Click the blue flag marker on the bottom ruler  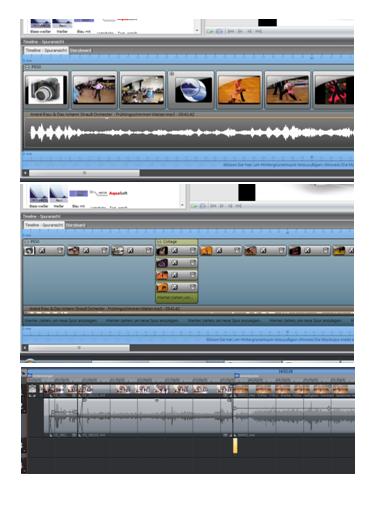(x=237, y=376)
